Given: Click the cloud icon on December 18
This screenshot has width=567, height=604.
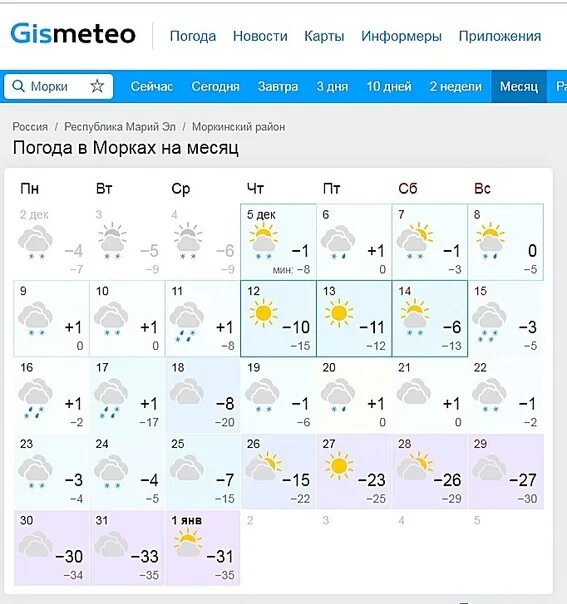Looking at the screenshot, I should tap(187, 392).
